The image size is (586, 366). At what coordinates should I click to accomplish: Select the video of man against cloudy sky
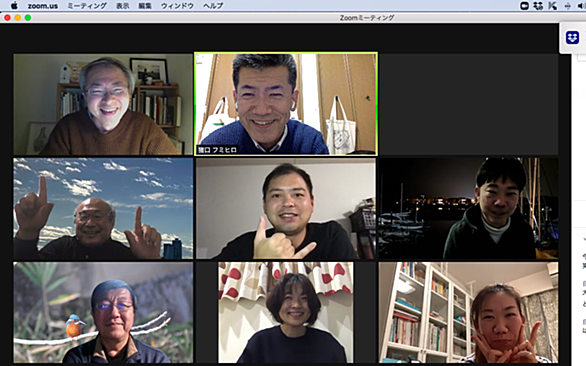coord(103,208)
